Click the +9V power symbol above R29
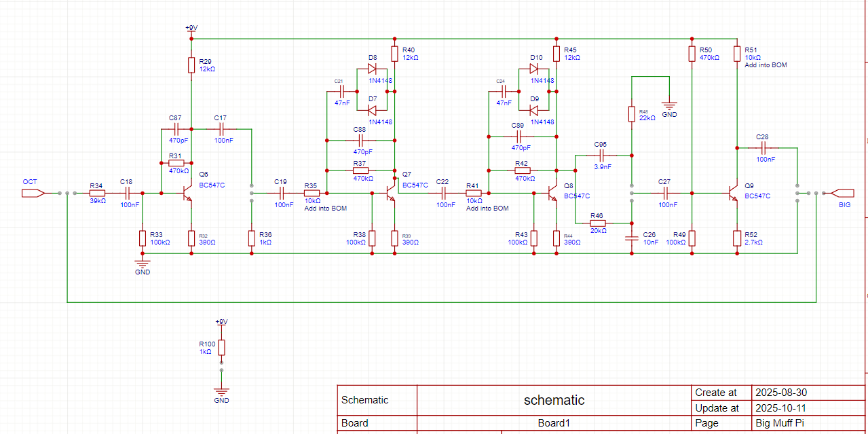The width and height of the screenshot is (868, 434). (191, 29)
